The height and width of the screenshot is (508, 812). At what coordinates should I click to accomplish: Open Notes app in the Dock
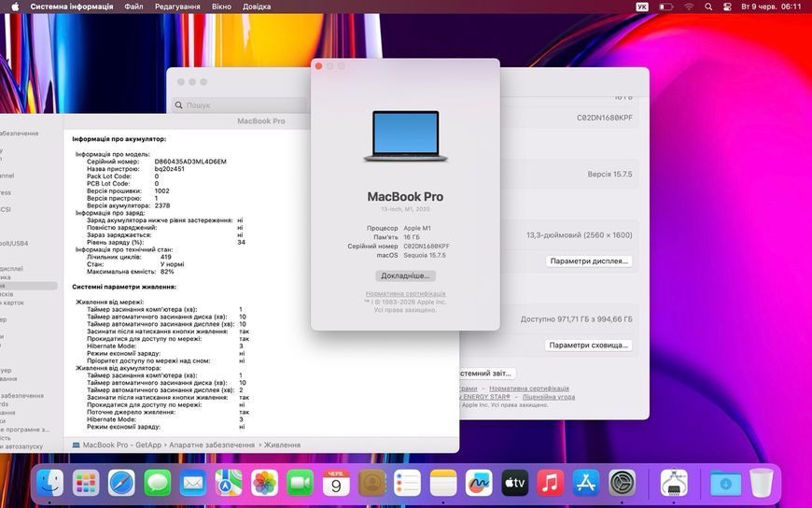coord(443,483)
